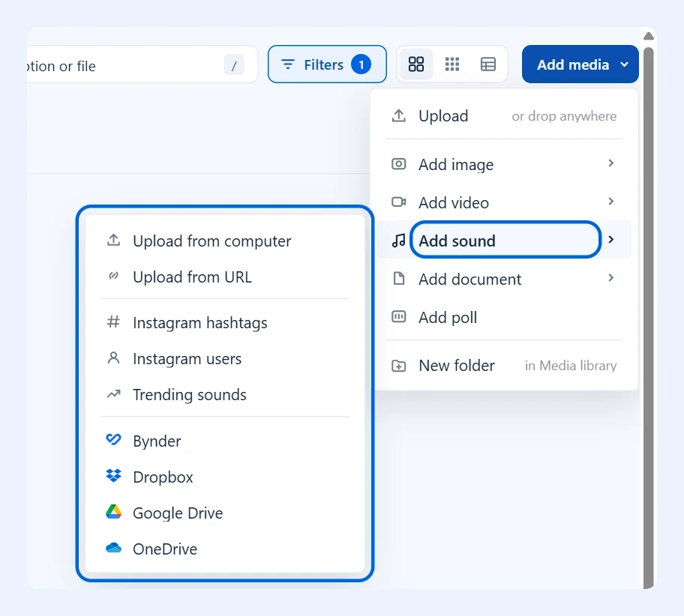Image resolution: width=684 pixels, height=616 pixels.
Task: Click the scrollbar up arrow
Action: pos(649,36)
